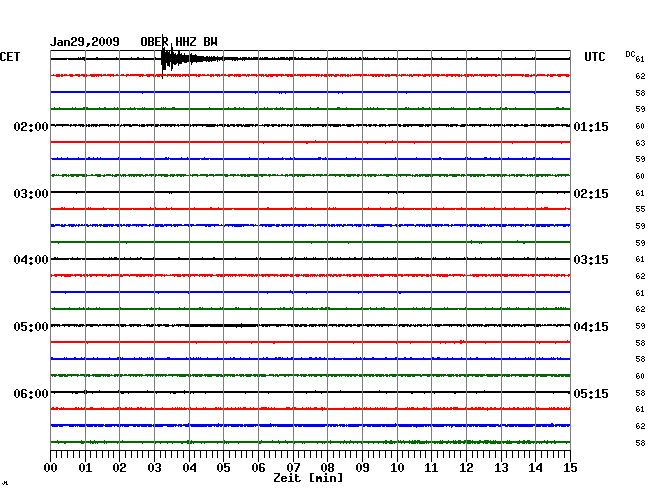Viewport: 650px width, 494px height.
Task: Click the 10 minute axis label
Action: [x=397, y=468]
